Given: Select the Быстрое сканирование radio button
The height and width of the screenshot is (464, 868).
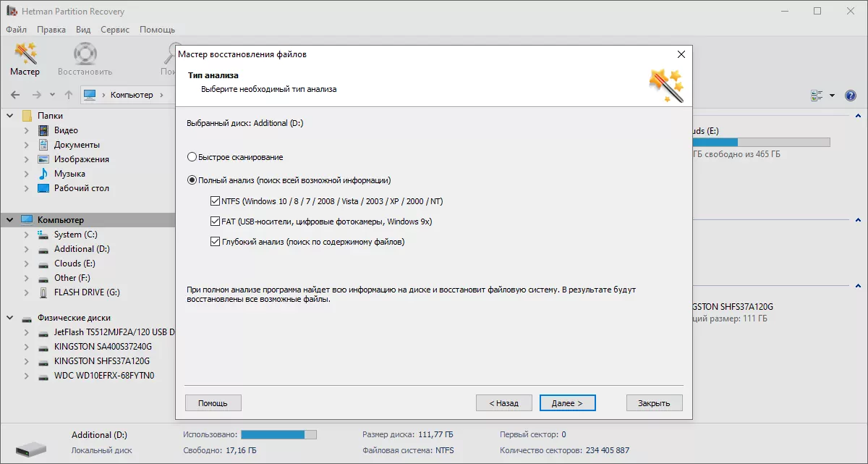Looking at the screenshot, I should 192,157.
